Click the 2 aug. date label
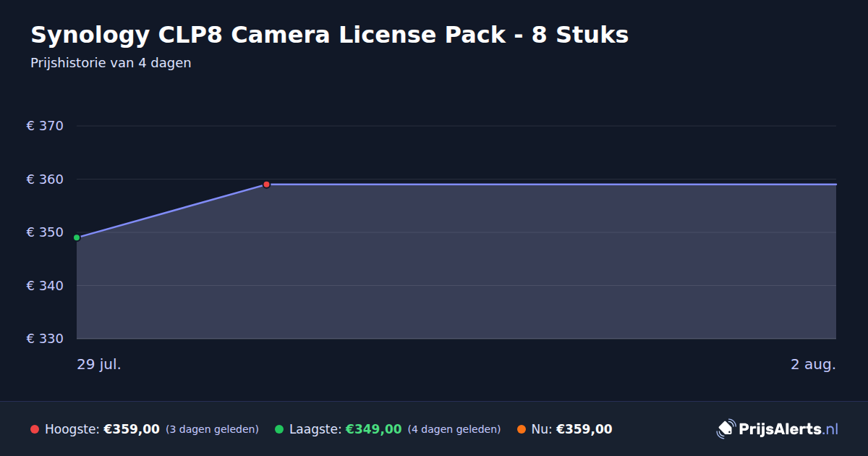Image resolution: width=868 pixels, height=456 pixels. pyautogui.click(x=813, y=364)
